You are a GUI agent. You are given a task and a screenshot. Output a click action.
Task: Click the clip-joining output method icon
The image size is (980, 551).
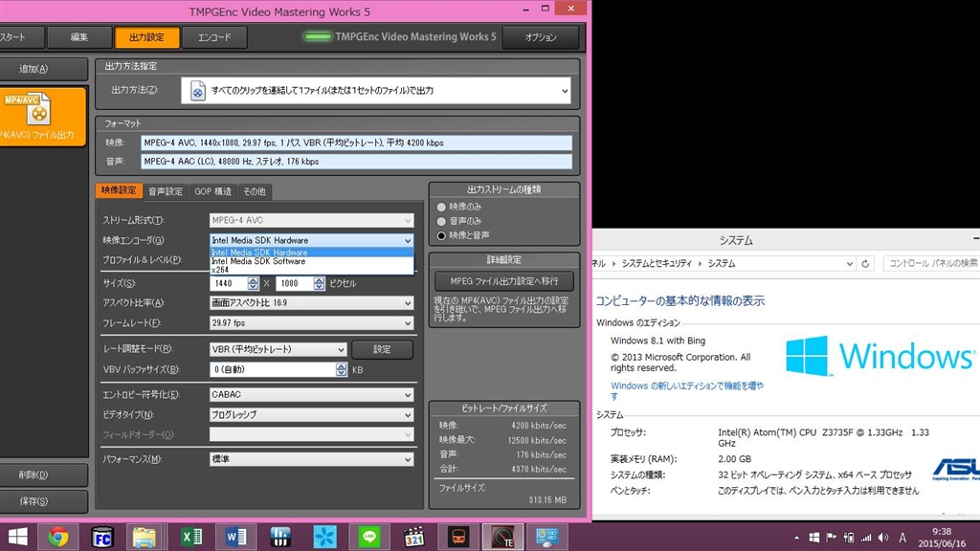point(197,91)
